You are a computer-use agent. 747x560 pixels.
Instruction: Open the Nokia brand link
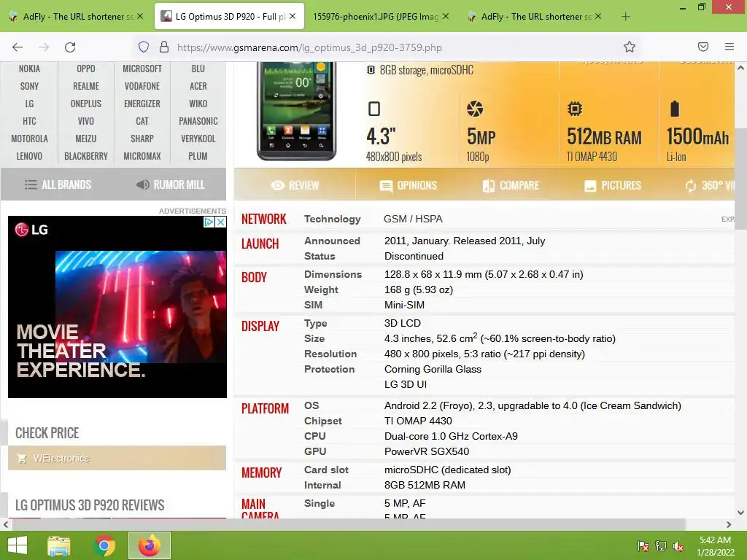coord(29,69)
